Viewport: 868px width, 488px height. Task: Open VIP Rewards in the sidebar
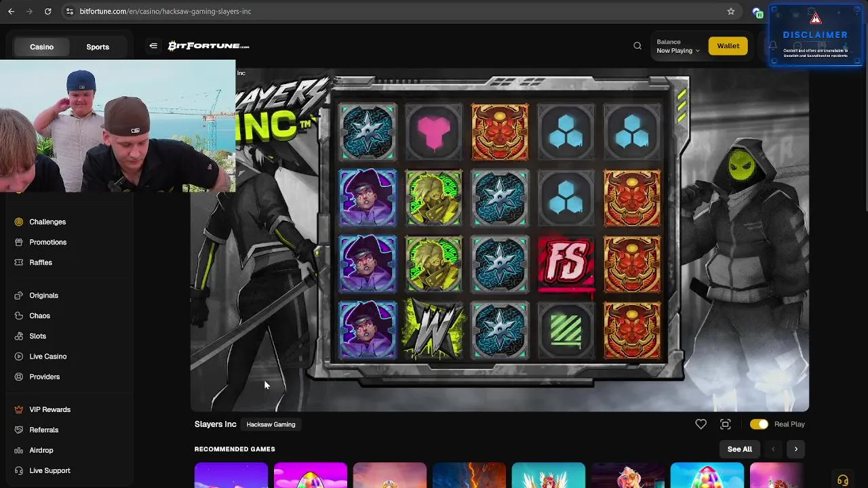click(x=50, y=409)
